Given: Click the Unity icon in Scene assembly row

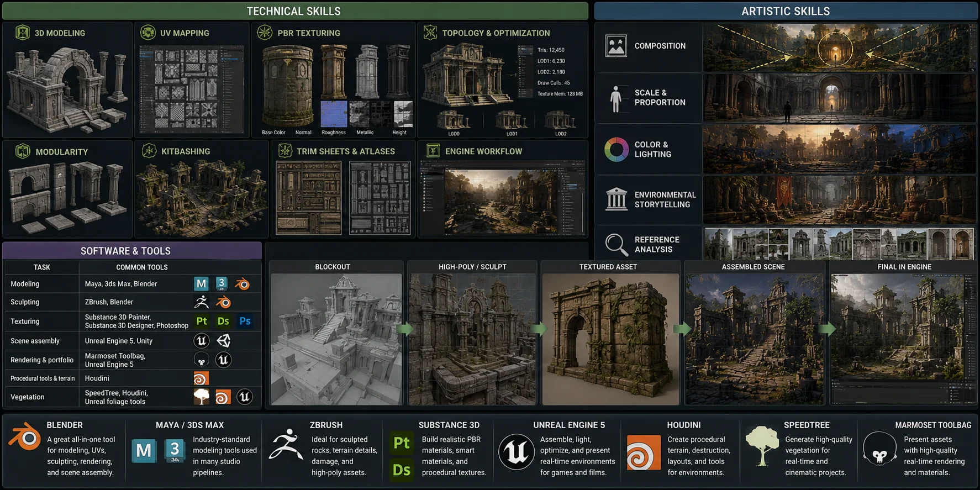Looking at the screenshot, I should [x=223, y=340].
